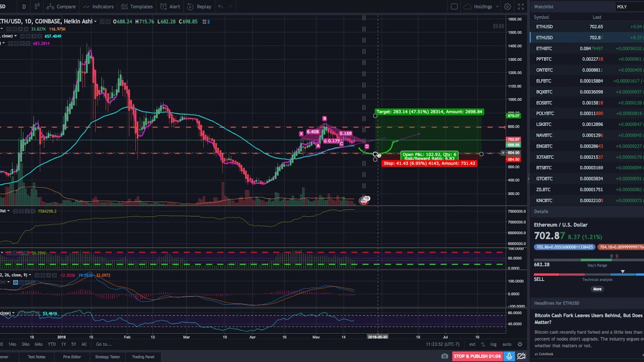Open the Go to... date picker

click(x=104, y=344)
